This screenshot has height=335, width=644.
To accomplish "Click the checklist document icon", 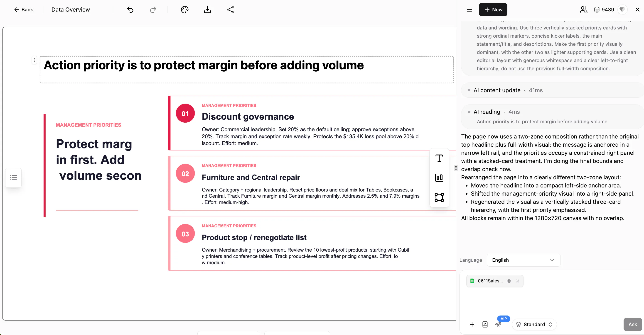I will coord(485,324).
